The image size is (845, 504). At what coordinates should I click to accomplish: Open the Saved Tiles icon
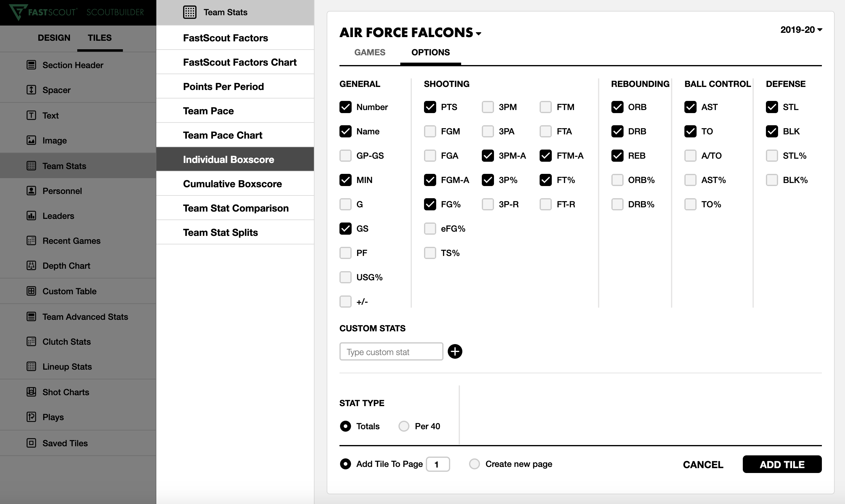point(31,443)
